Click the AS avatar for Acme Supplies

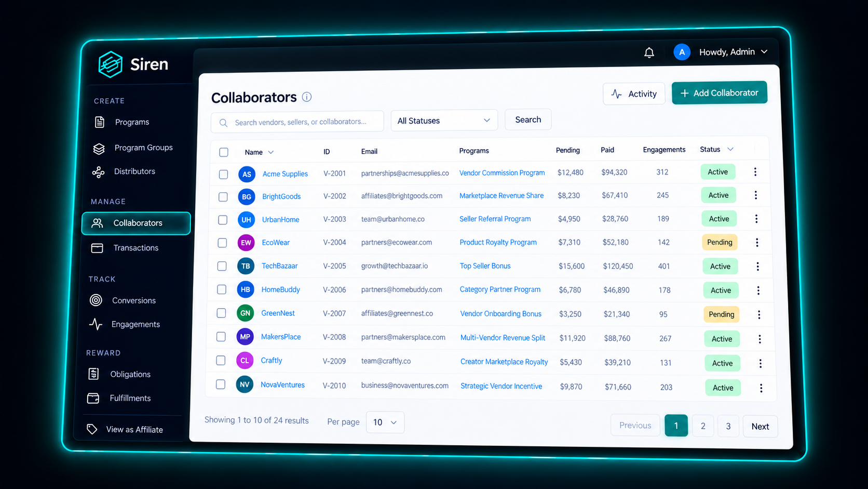pos(247,174)
